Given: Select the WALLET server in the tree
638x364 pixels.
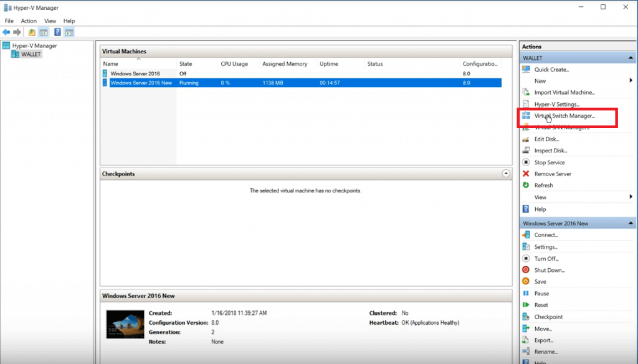Looking at the screenshot, I should pos(31,54).
